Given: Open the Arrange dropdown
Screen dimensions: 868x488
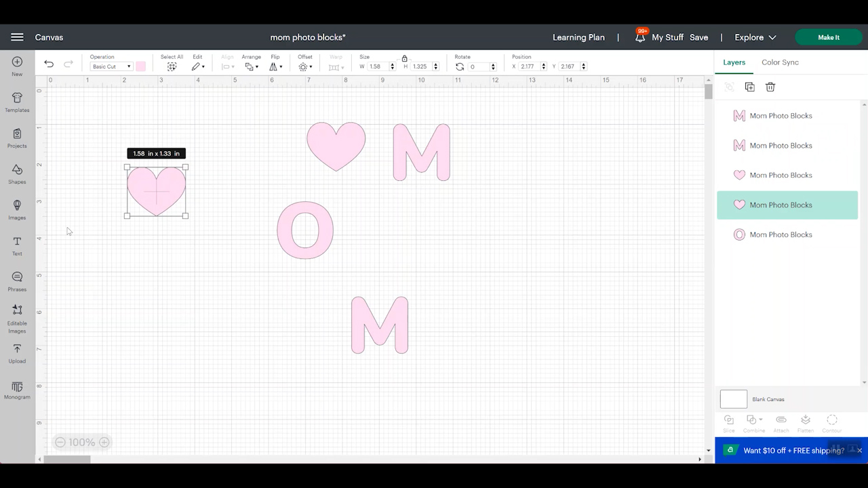Looking at the screenshot, I should tap(252, 66).
